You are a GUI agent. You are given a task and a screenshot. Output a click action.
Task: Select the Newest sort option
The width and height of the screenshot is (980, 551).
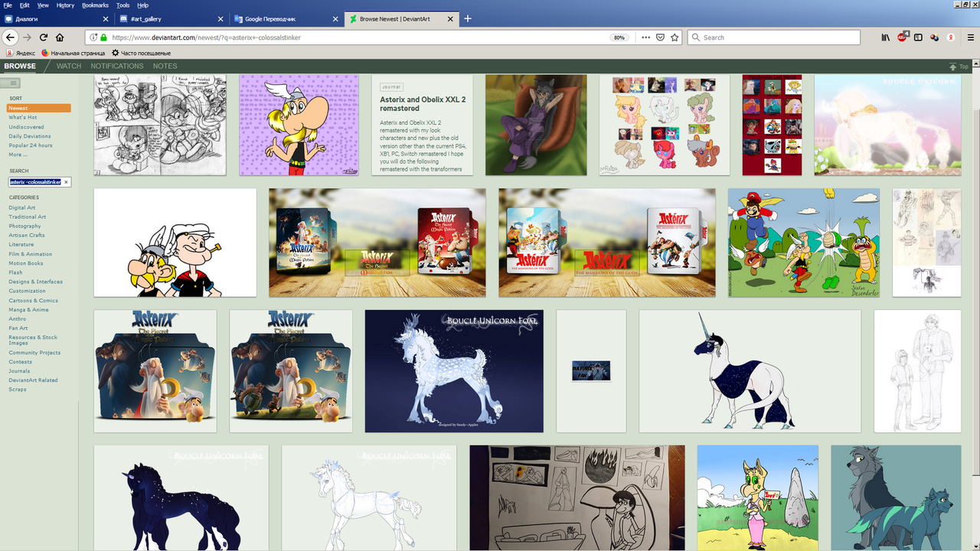39,108
